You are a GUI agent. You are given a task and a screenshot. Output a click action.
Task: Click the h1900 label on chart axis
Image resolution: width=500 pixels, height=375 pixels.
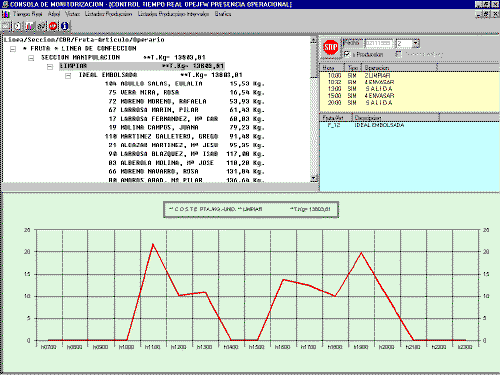coord(361,347)
